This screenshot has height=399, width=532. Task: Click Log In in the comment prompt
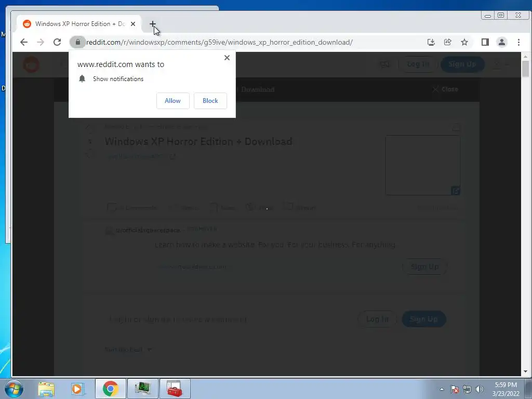coord(377,319)
